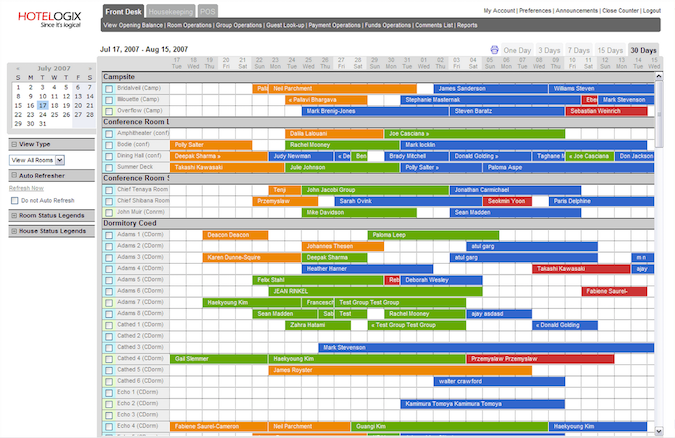This screenshot has width=675, height=438.
Task: Enable the Do not Auto Refresh checkbox
Action: tap(13, 201)
